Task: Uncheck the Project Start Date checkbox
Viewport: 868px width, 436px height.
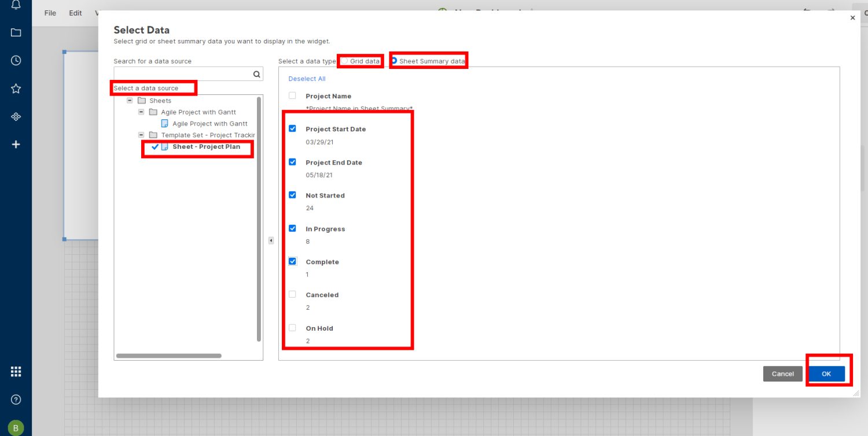Action: 292,129
